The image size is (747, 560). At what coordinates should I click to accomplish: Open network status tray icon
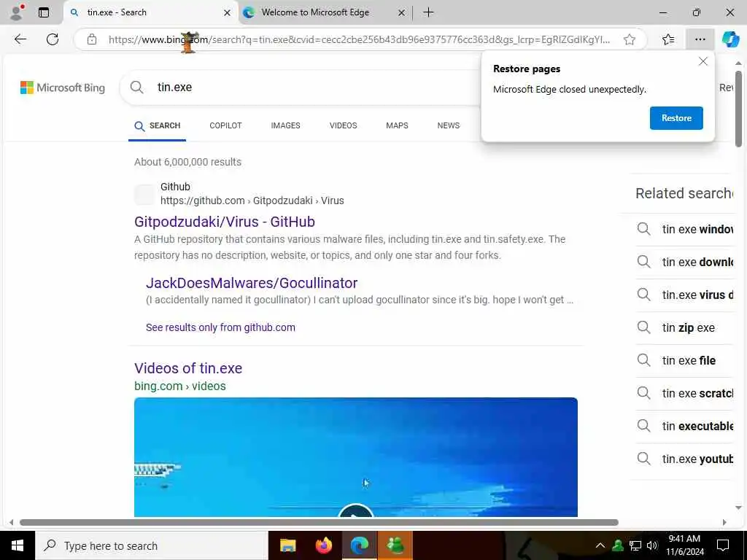[635, 545]
